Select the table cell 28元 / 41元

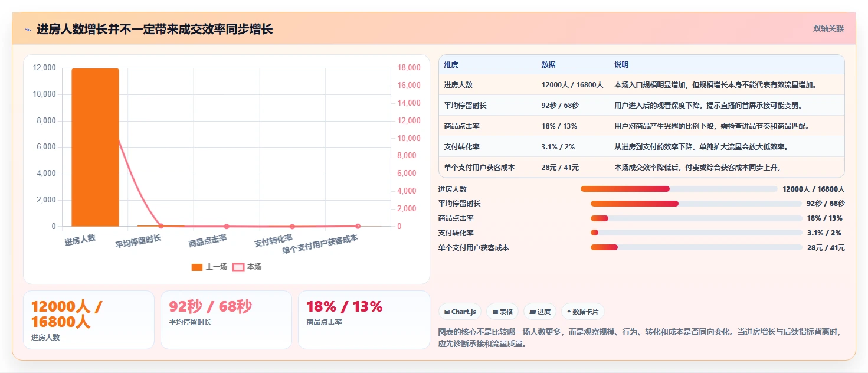point(560,168)
